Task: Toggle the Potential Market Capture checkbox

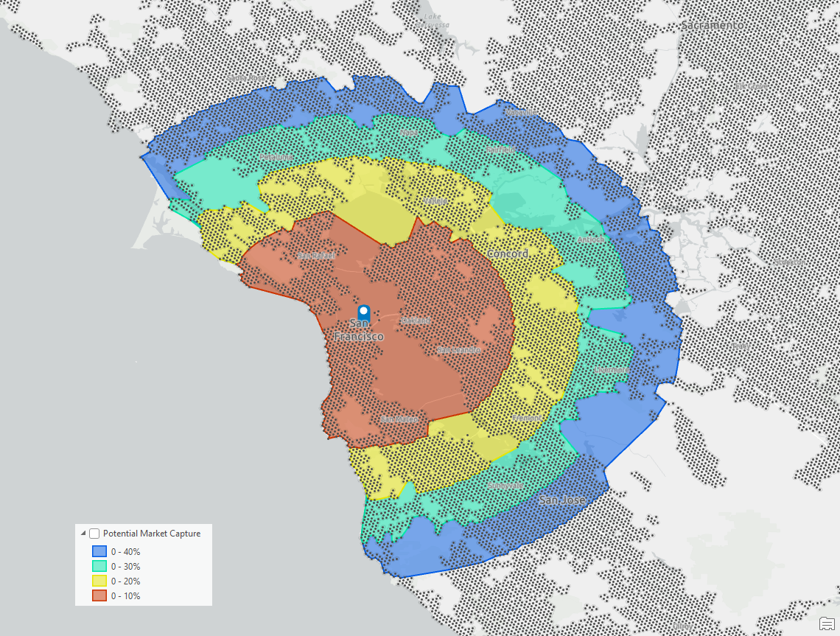Action: [94, 533]
